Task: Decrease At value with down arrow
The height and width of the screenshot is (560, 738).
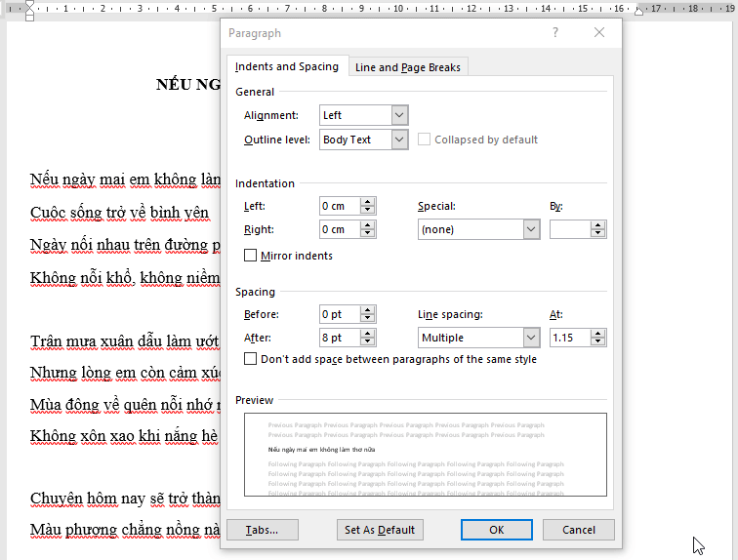Action: [598, 341]
